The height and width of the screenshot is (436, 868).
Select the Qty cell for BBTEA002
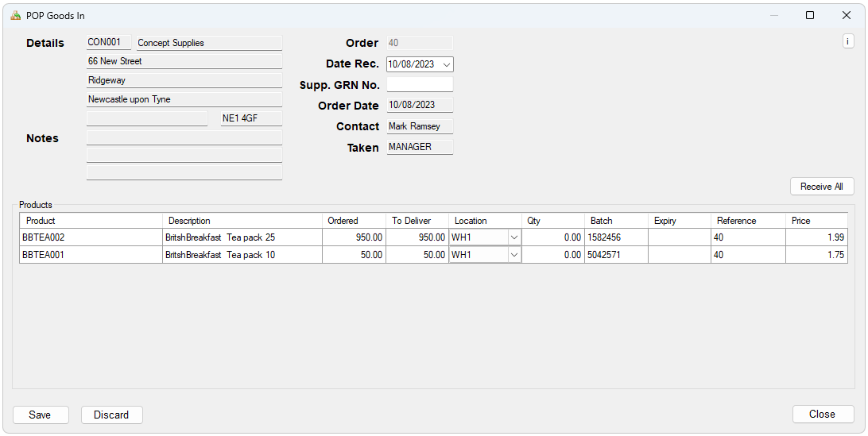552,237
